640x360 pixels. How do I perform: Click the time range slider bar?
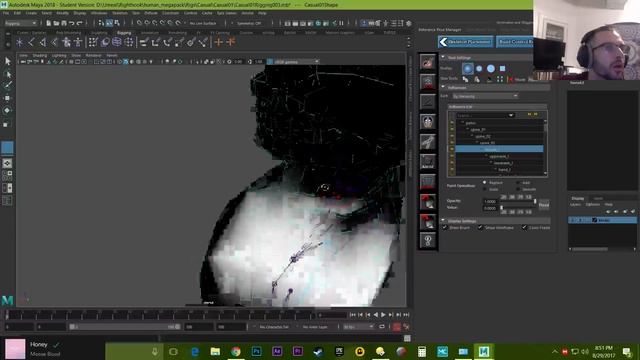[x=125, y=327]
